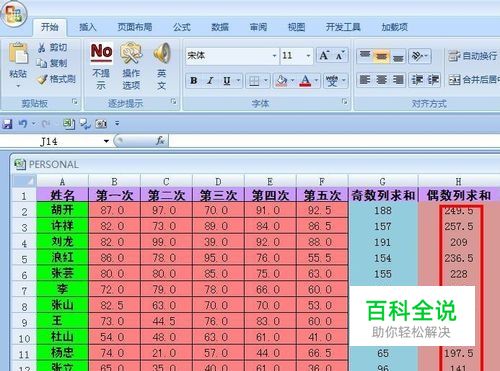Viewport: 500px width, 371px height.
Task: Click the Copy (复制) icon
Action: click(x=41, y=63)
